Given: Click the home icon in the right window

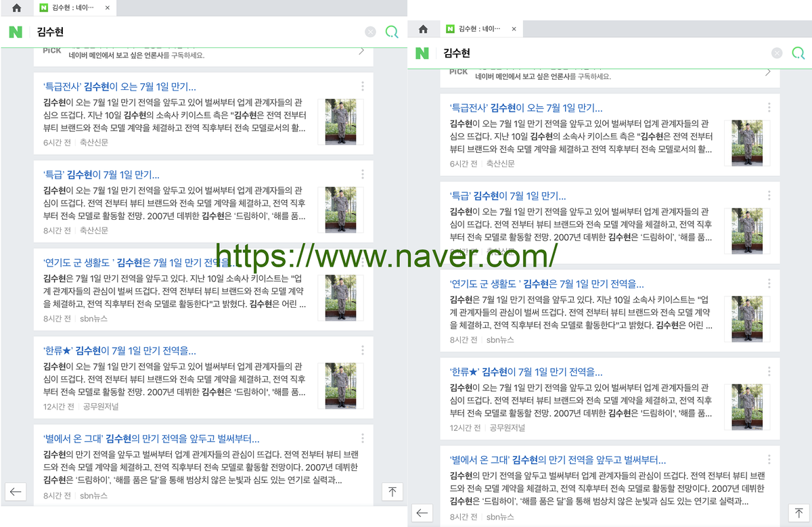Looking at the screenshot, I should 424,29.
